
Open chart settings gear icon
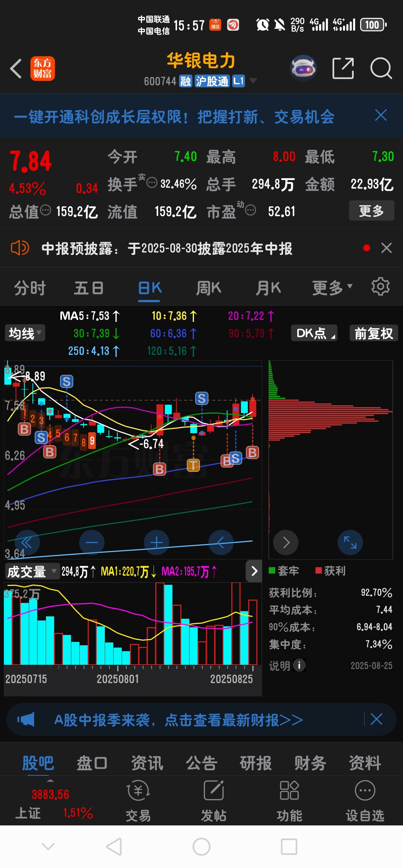(x=380, y=287)
